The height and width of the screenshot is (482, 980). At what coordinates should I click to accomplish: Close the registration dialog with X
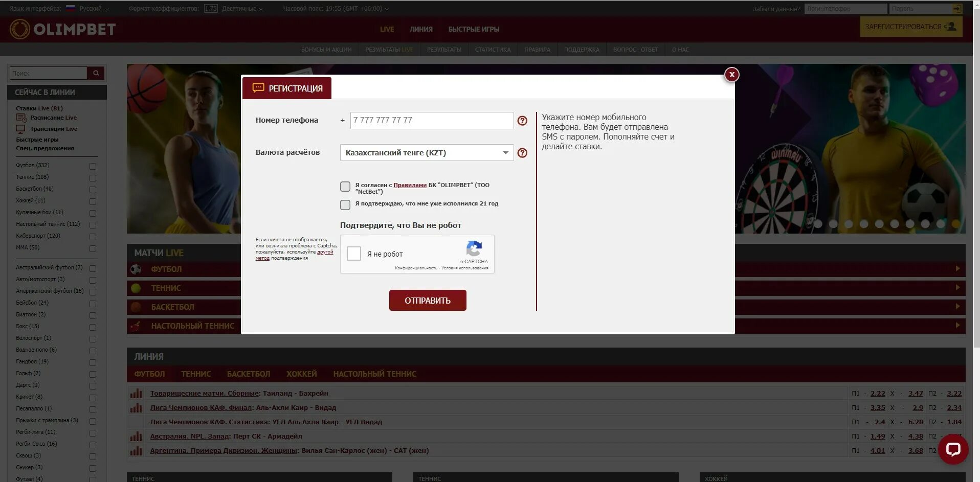732,75
